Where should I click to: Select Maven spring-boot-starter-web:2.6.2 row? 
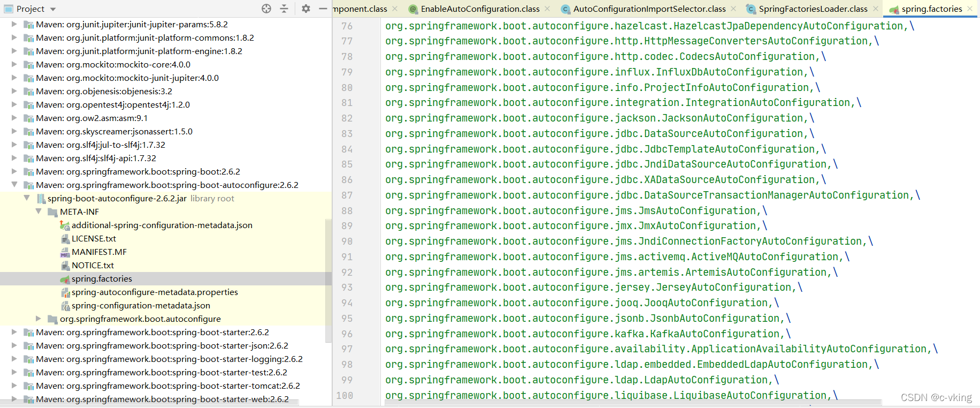click(x=166, y=399)
